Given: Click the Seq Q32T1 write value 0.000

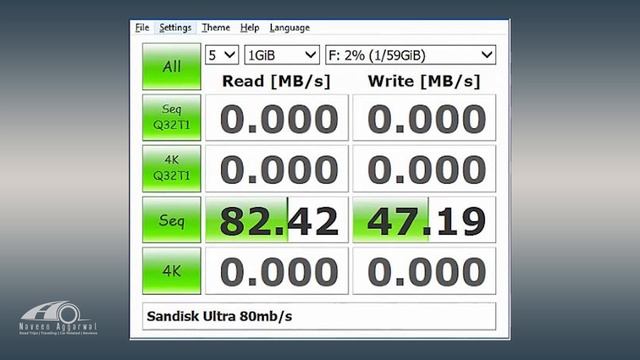Looking at the screenshot, I should [x=424, y=118].
